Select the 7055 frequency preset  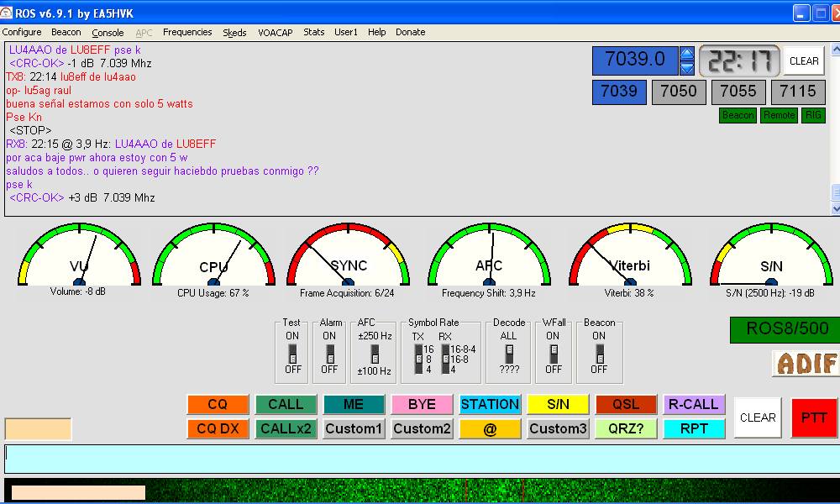[x=738, y=92]
